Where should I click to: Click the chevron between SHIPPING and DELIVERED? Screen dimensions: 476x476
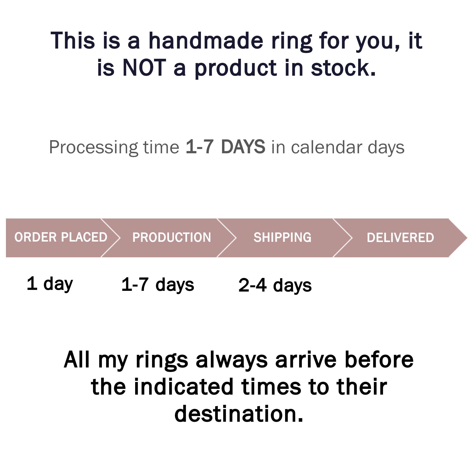(342, 238)
